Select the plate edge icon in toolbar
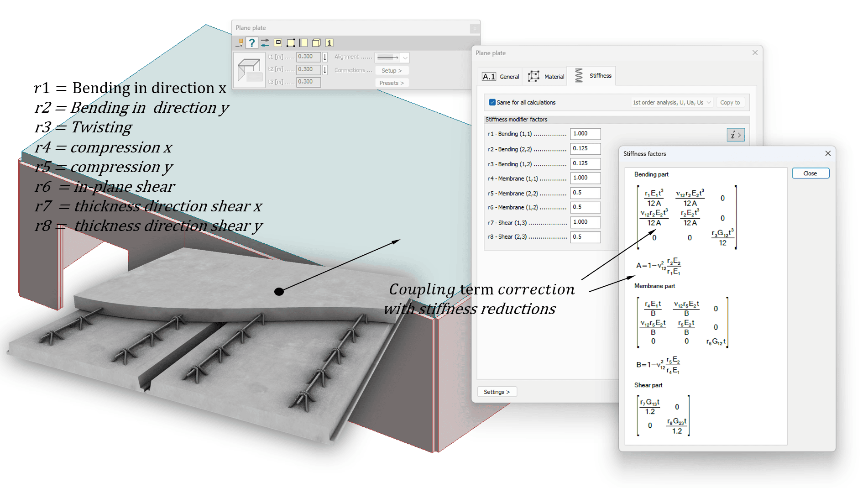The width and height of the screenshot is (868, 488). click(x=303, y=43)
